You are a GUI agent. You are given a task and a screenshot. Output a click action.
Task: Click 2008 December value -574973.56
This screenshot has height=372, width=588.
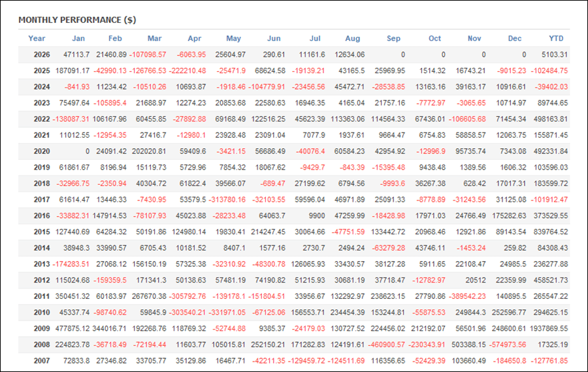click(508, 345)
